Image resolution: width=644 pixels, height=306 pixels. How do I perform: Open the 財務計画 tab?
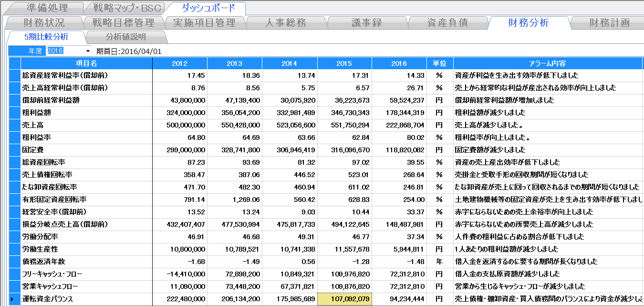pyautogui.click(x=609, y=23)
